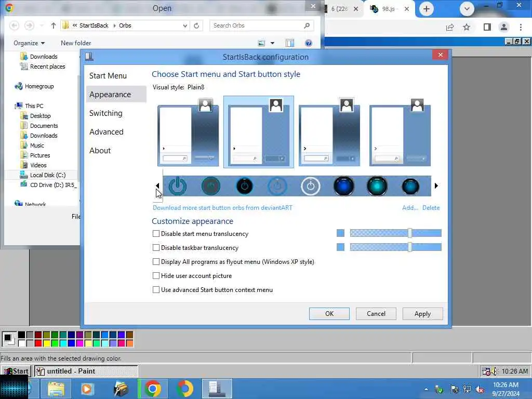Check Hide user account picture

156,275
